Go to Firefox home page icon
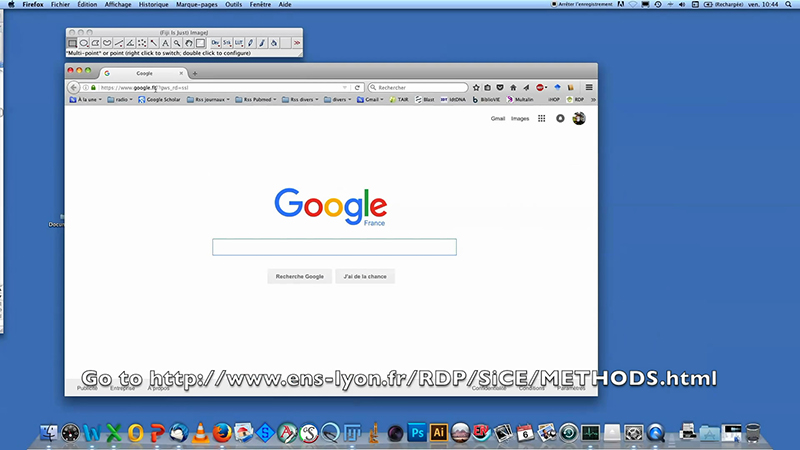 pyautogui.click(x=513, y=88)
